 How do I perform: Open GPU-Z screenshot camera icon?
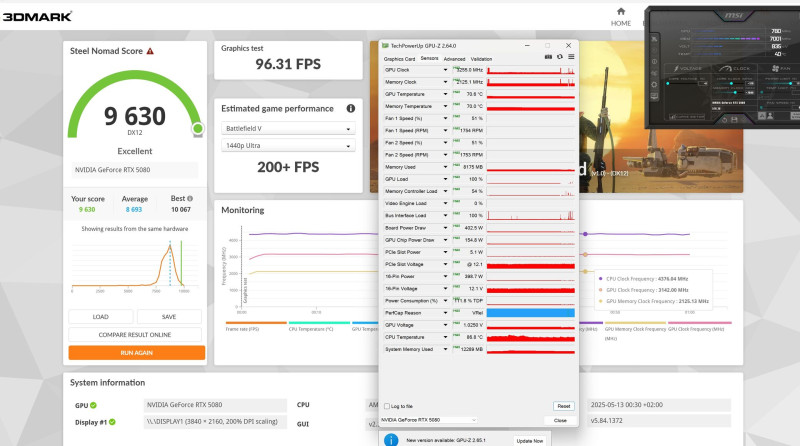coord(548,57)
